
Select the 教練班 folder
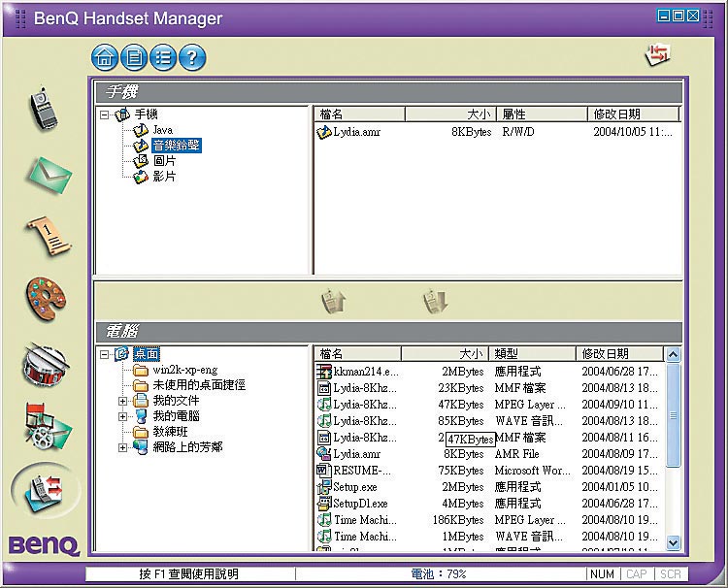tap(171, 432)
